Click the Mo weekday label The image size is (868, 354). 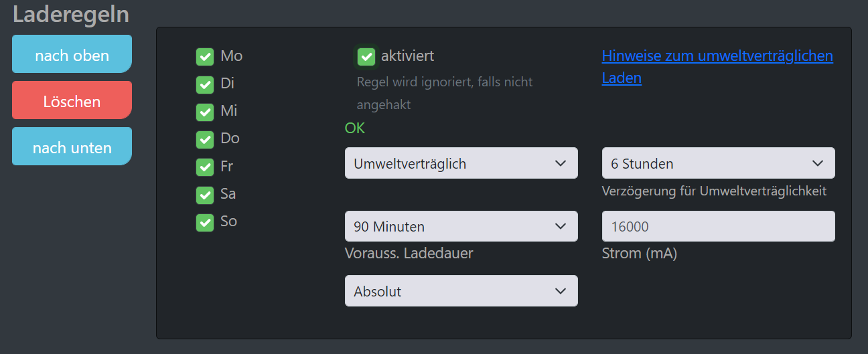coord(232,56)
